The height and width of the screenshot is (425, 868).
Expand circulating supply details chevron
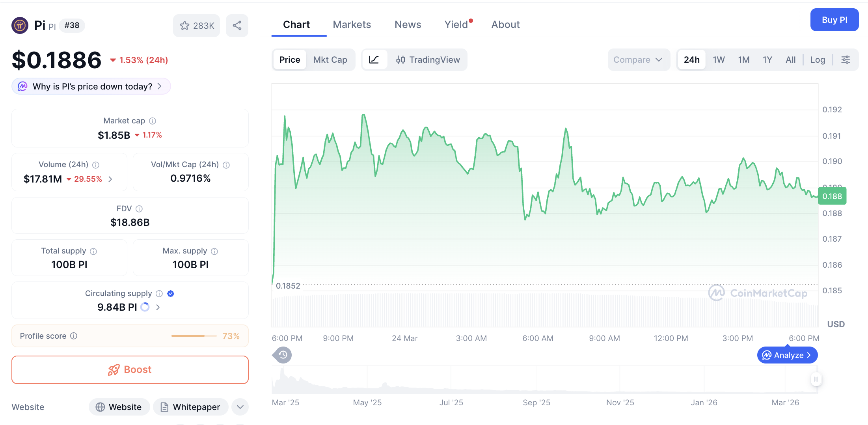pos(158,307)
